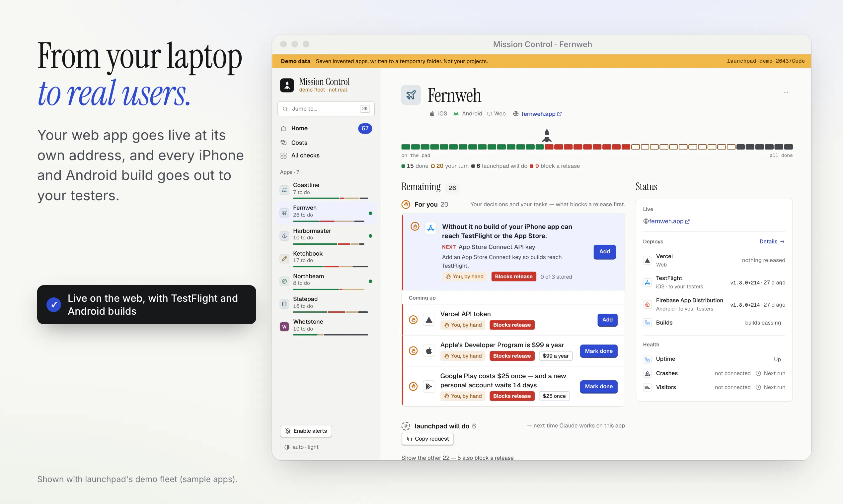The height and width of the screenshot is (504, 843).
Task: Click the Mission Control rocket logo icon
Action: 287,85
